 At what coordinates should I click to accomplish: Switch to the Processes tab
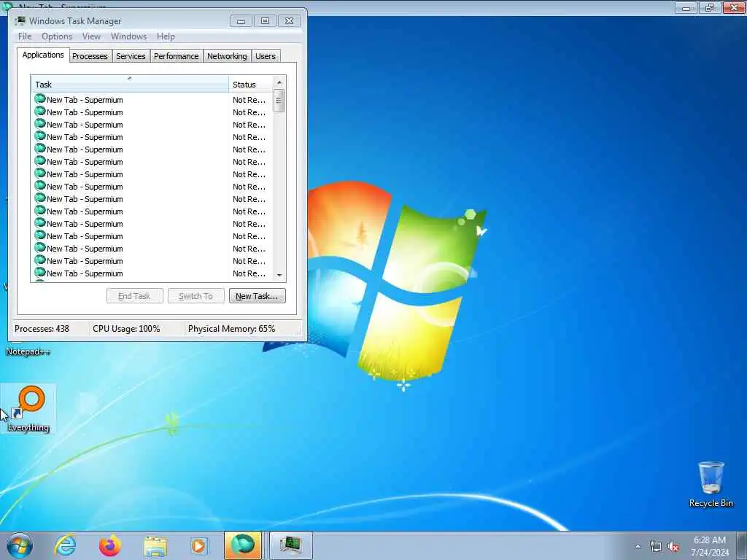point(90,56)
